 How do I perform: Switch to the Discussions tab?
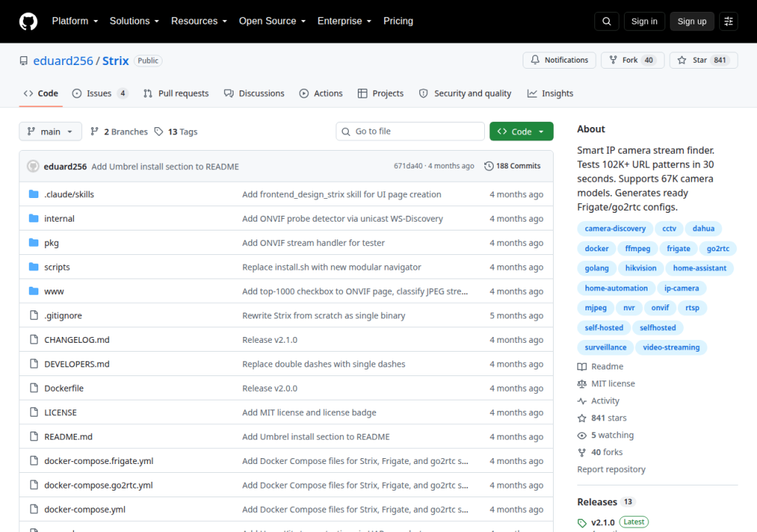[254, 93]
